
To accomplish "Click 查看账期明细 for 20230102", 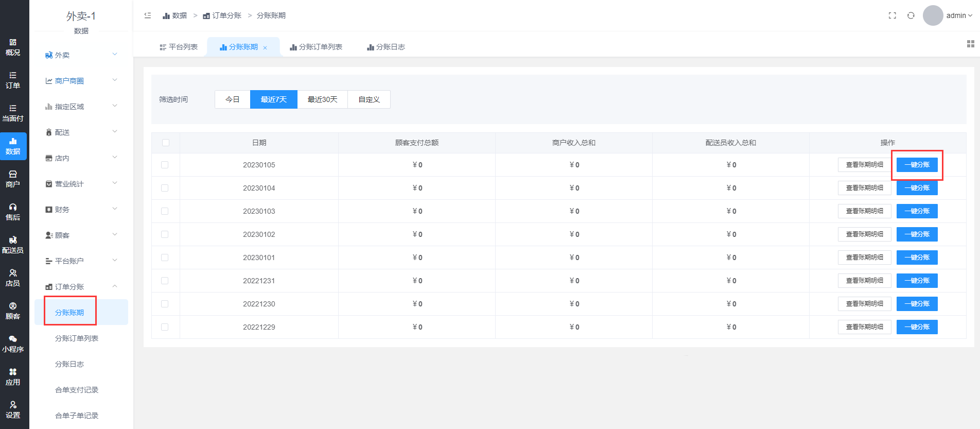I will 865,234.
